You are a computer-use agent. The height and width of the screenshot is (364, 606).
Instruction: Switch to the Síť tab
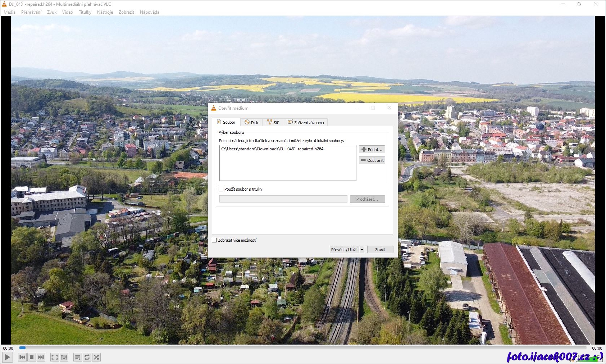[273, 123]
